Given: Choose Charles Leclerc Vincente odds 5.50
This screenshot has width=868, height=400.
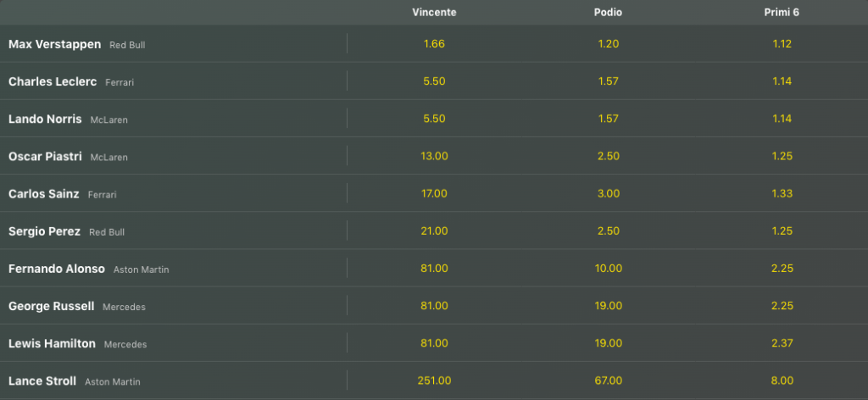Looking at the screenshot, I should click(433, 81).
